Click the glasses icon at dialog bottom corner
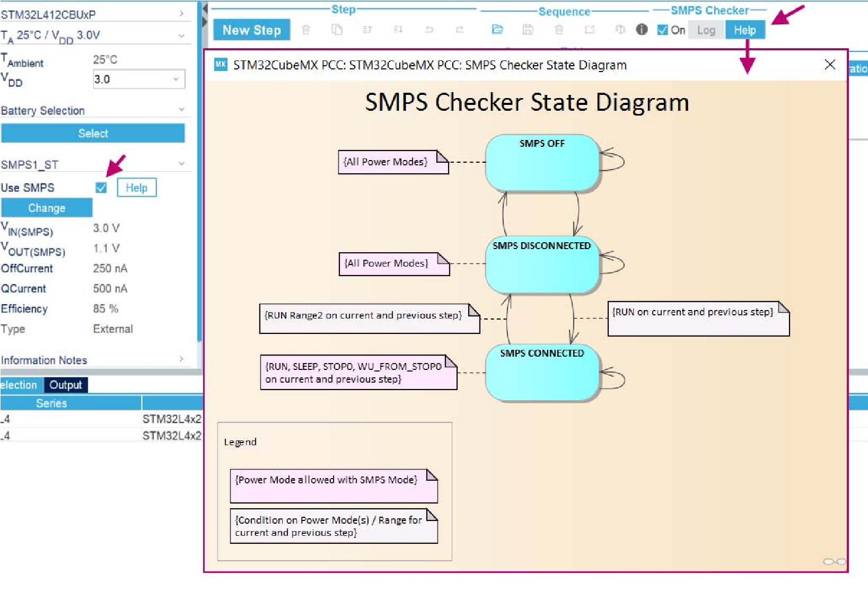868x592 pixels. point(834,562)
